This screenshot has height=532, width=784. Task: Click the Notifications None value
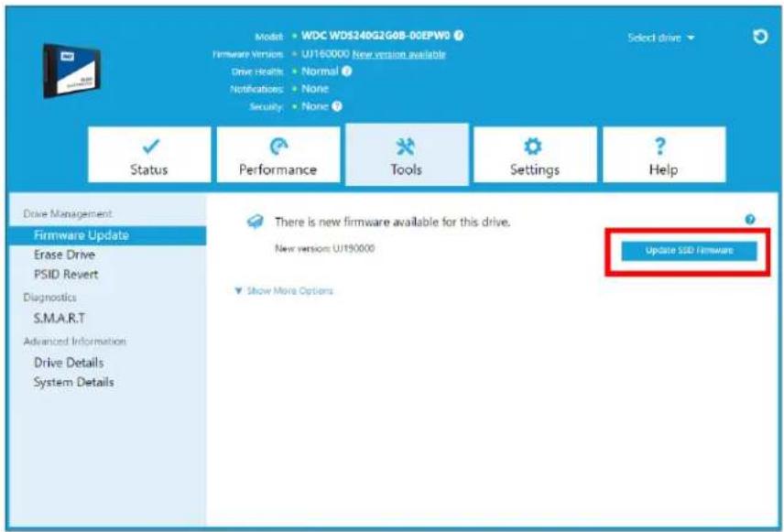click(315, 89)
